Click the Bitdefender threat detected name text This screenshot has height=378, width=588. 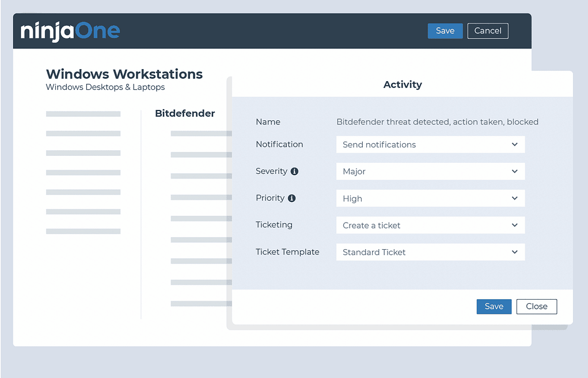(437, 122)
